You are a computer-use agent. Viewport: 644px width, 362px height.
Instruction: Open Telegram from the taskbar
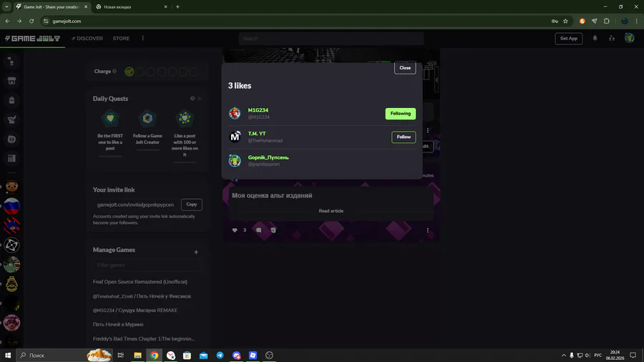[220, 356]
